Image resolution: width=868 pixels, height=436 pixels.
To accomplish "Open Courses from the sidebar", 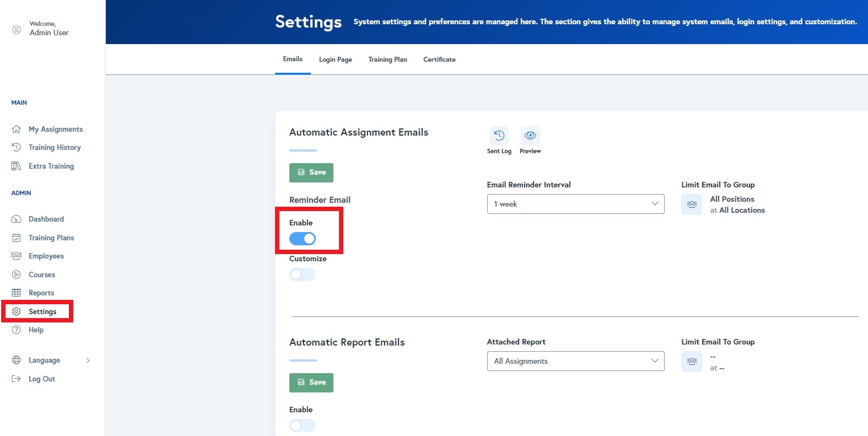I will point(41,274).
